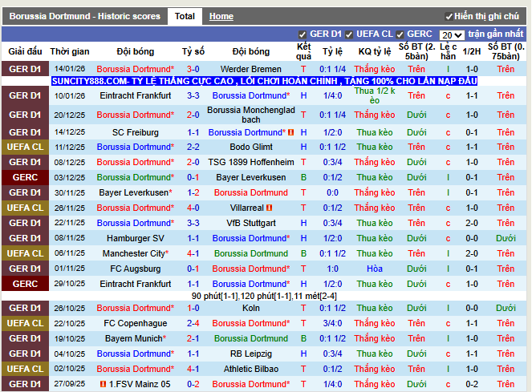
Task: Click the KQ tỷ lệ column header
Action: pyautogui.click(x=375, y=51)
